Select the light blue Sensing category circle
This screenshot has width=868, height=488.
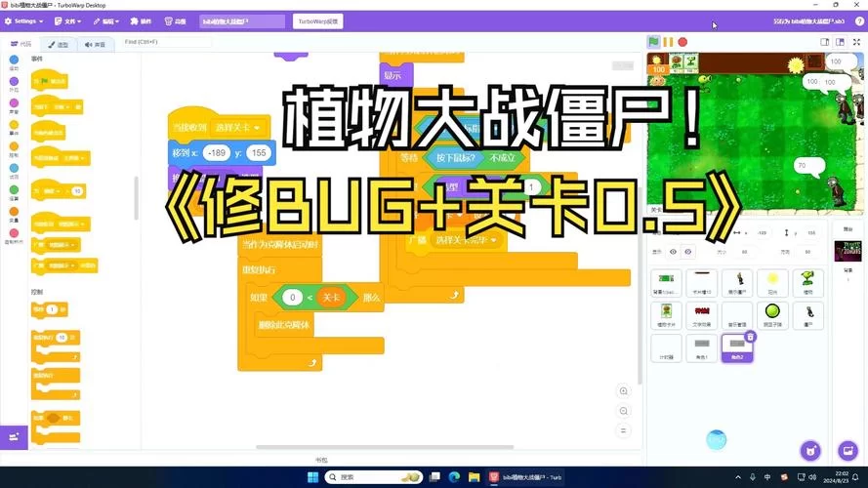pos(14,168)
